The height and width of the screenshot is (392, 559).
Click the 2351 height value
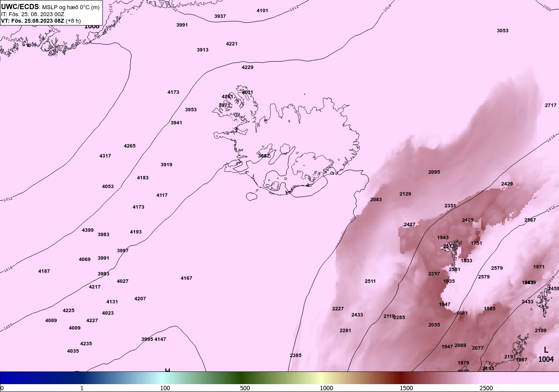450,206
